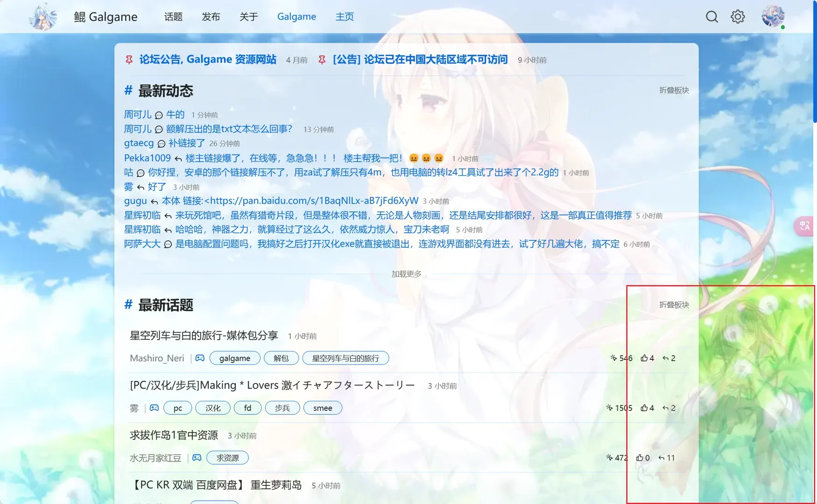The height and width of the screenshot is (504, 817).
Task: Open settings gear icon in header
Action: click(x=738, y=17)
